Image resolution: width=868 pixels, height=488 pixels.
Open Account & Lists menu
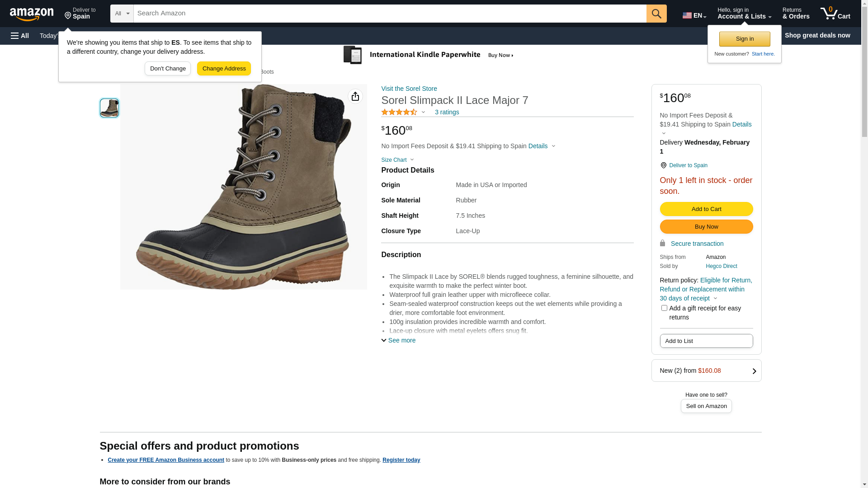click(744, 14)
